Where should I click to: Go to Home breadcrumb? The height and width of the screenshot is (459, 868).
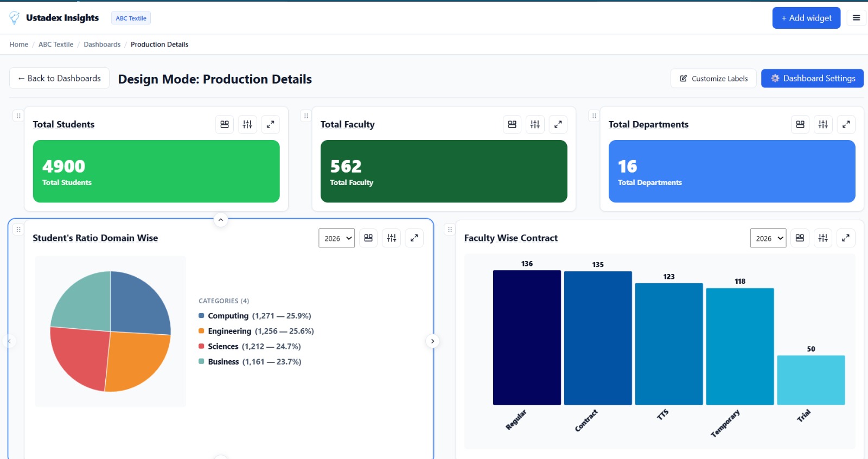coord(19,44)
